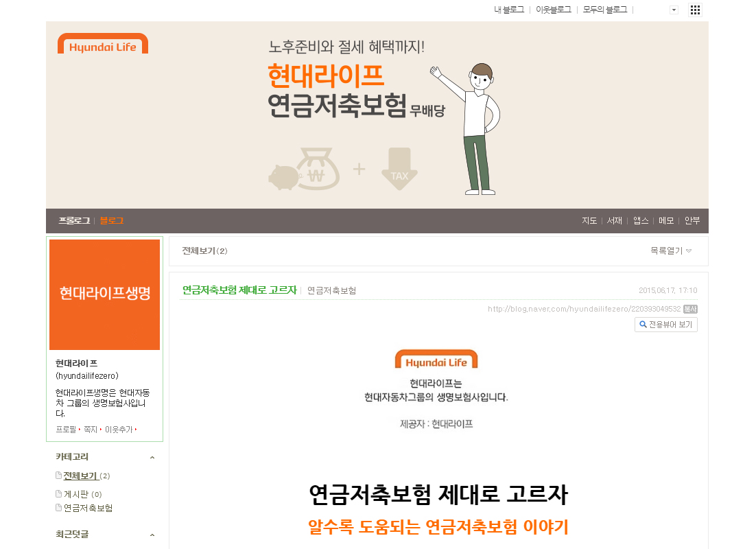Click magnifier icon in 전용뷰어 보기 button
Screen dimensions: 756x549
tap(643, 325)
